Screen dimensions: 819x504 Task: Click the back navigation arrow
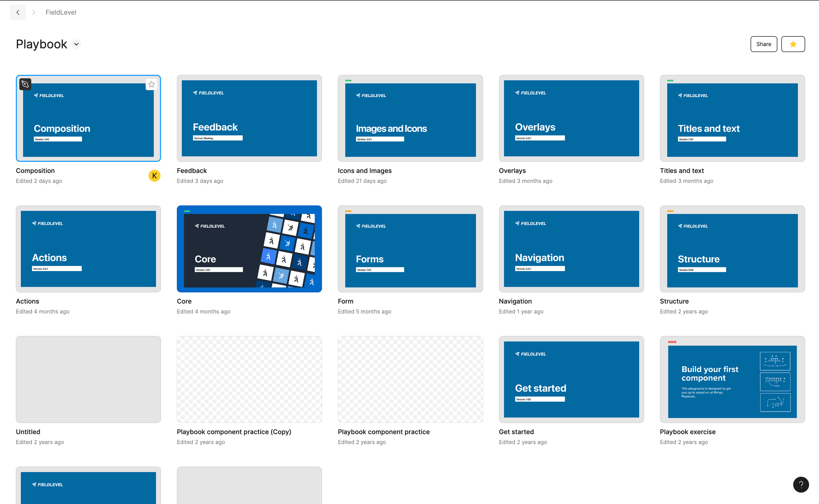click(18, 12)
